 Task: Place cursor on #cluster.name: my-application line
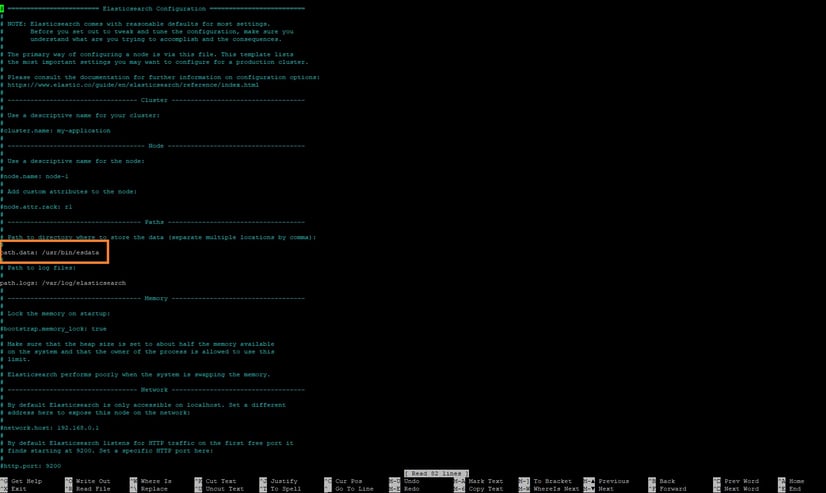click(56, 130)
